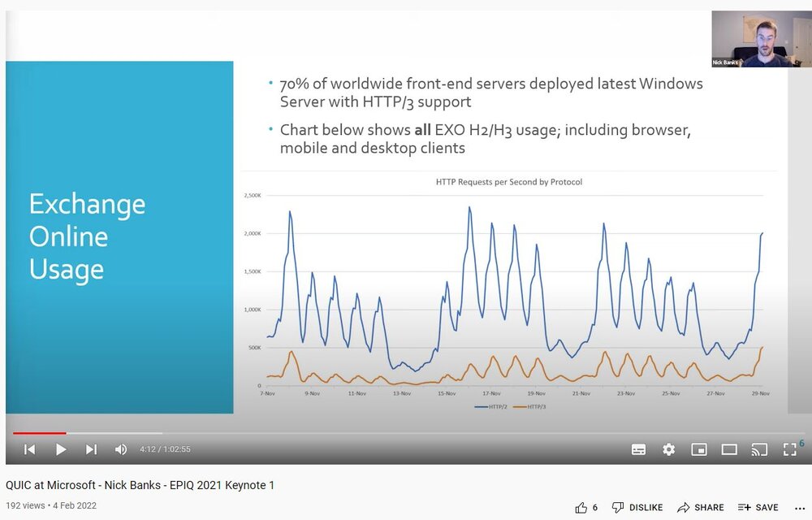Click chart title HTTP Requests per Second
This screenshot has height=520, width=812.
509,182
